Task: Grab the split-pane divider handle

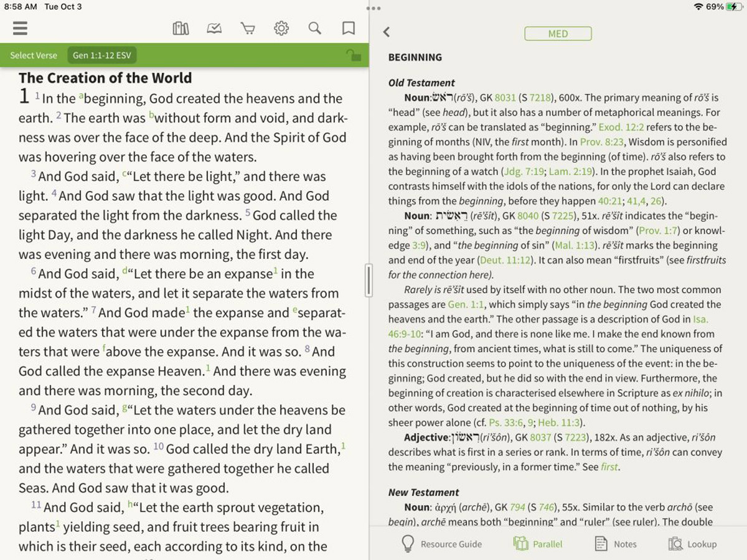Action: 369,280
